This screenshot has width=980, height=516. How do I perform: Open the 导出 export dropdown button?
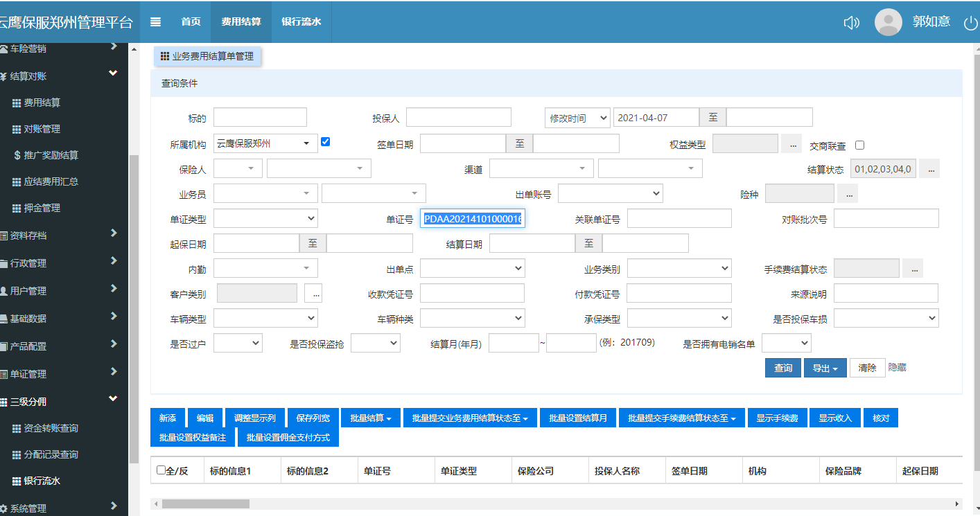pyautogui.click(x=825, y=368)
